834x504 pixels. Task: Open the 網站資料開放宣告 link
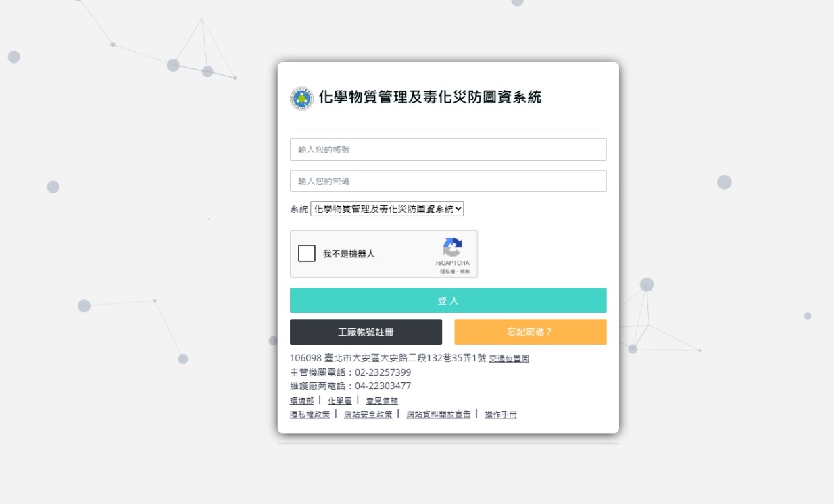pos(438,415)
